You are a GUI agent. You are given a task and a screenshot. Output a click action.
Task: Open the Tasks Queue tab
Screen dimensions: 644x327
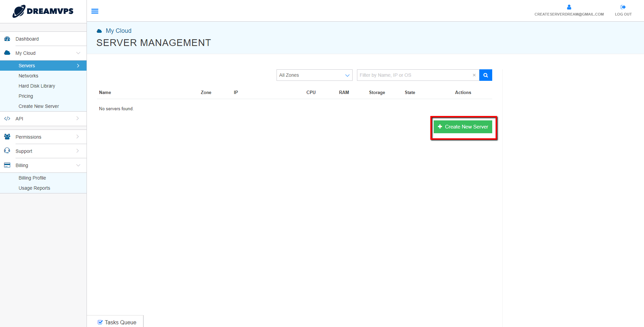click(x=115, y=322)
